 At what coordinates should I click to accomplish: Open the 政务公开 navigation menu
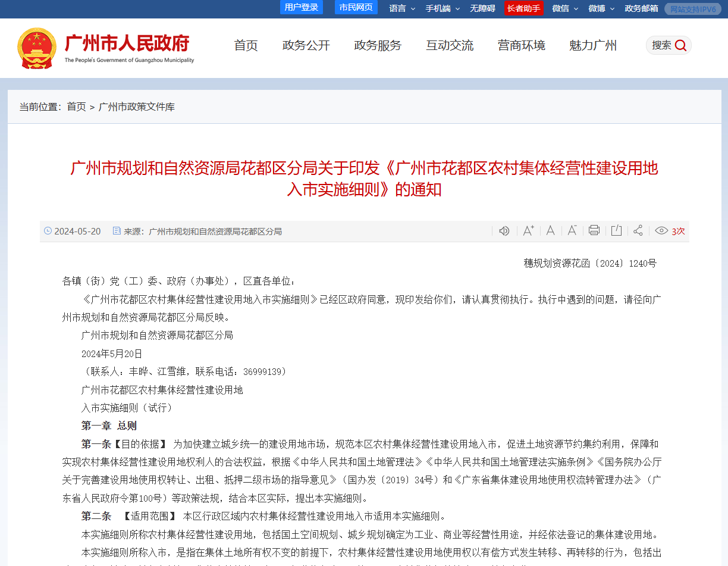pyautogui.click(x=306, y=45)
